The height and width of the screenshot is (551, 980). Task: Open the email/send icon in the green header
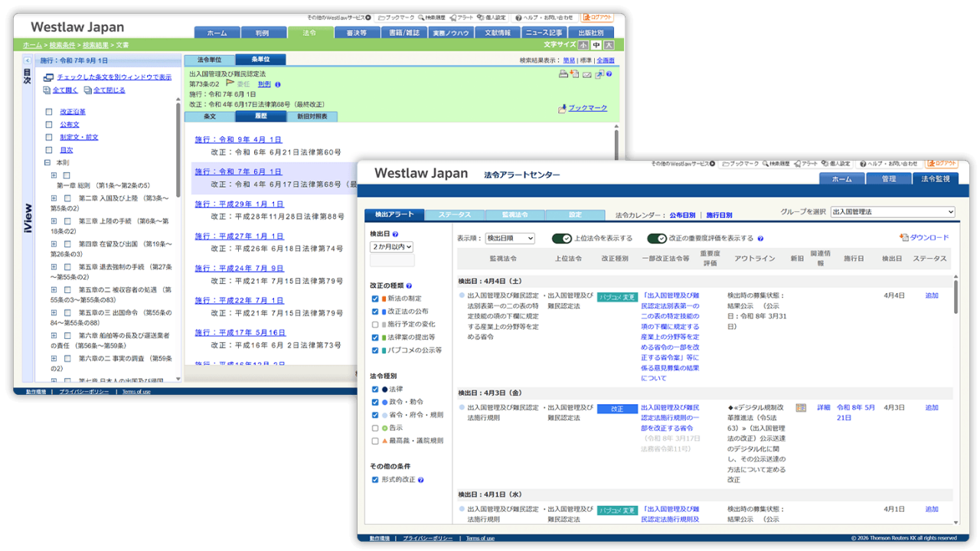[586, 74]
